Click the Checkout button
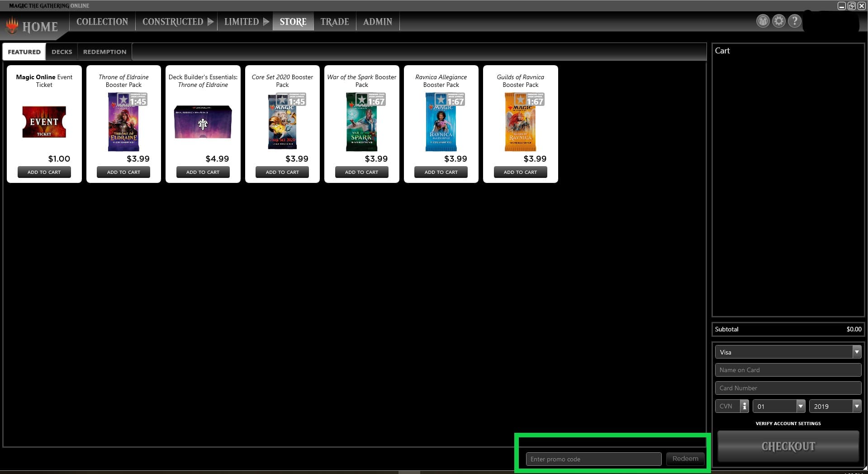The height and width of the screenshot is (474, 868). (788, 446)
